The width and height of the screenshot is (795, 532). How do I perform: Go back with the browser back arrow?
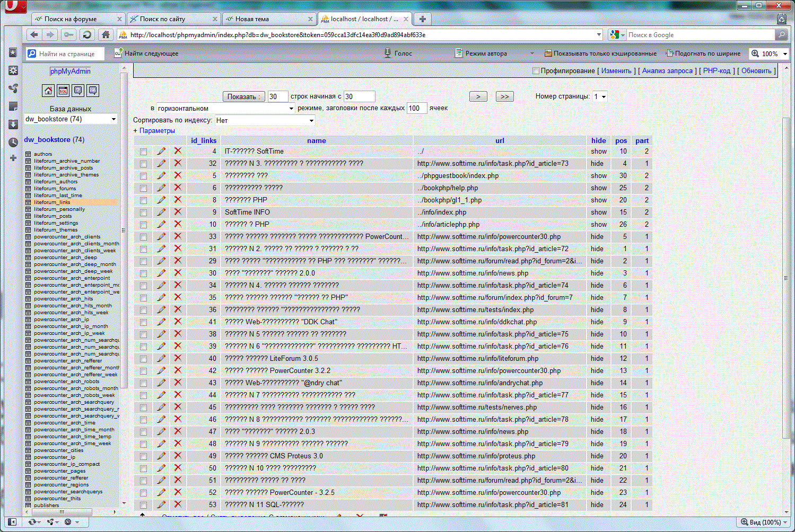click(34, 35)
